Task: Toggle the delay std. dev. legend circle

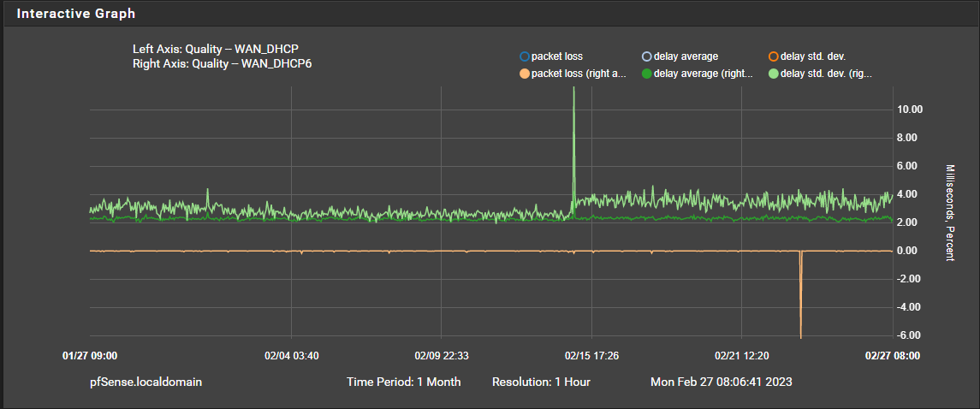Action: coord(773,56)
